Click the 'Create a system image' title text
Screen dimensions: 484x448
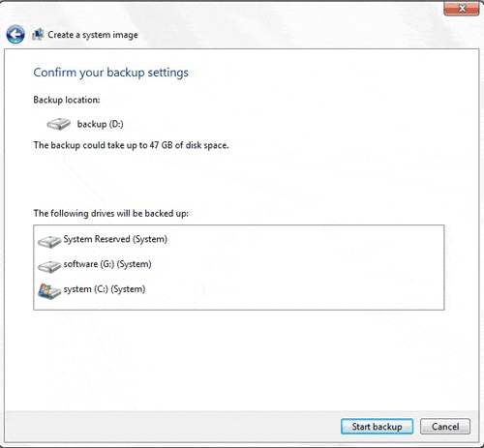[93, 35]
